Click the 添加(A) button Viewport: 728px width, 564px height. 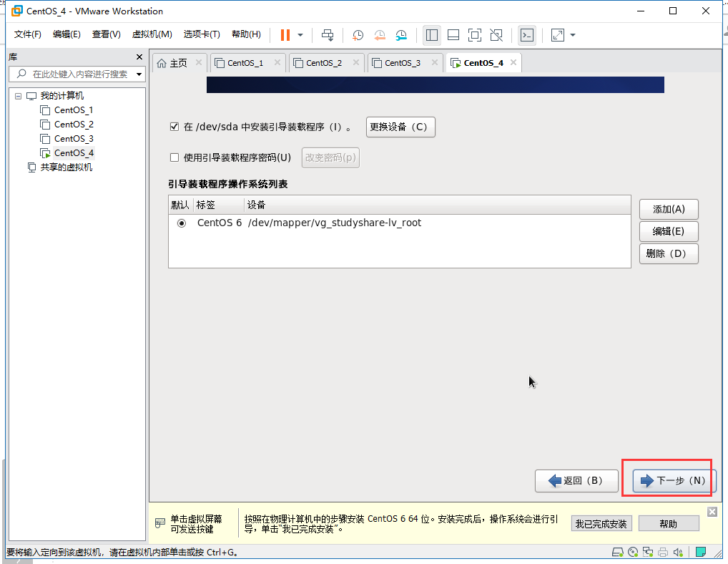tap(669, 209)
